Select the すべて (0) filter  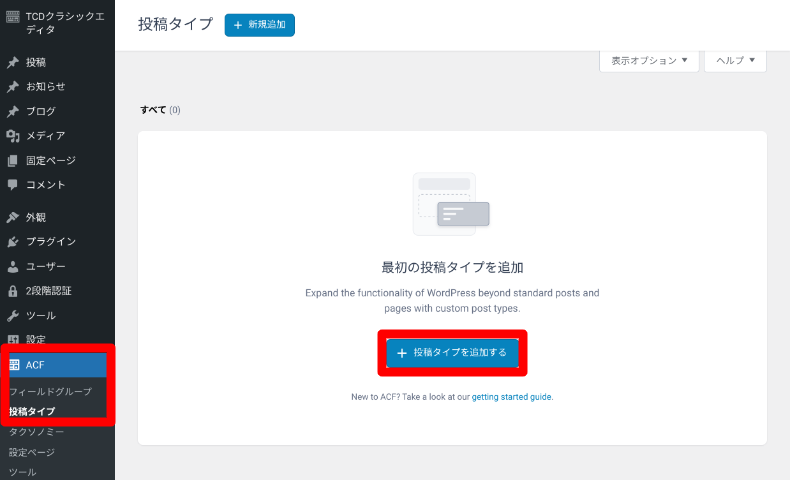point(160,110)
